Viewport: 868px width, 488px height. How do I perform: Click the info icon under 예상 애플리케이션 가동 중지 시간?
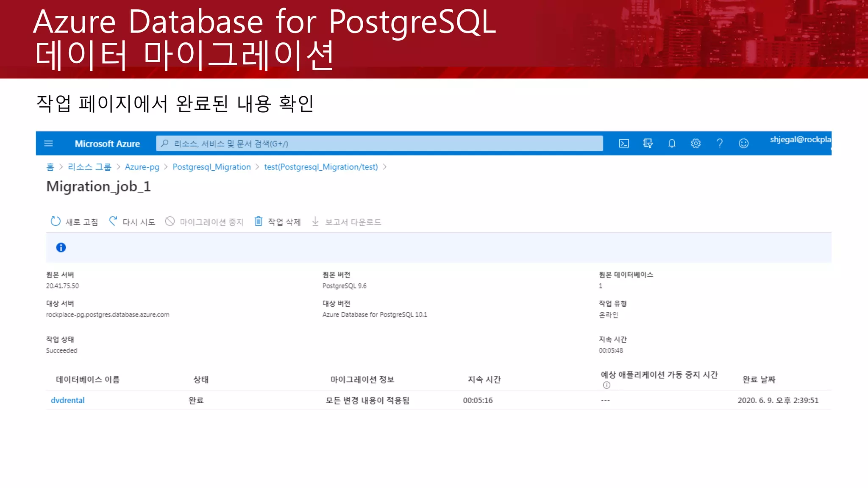[x=606, y=385]
